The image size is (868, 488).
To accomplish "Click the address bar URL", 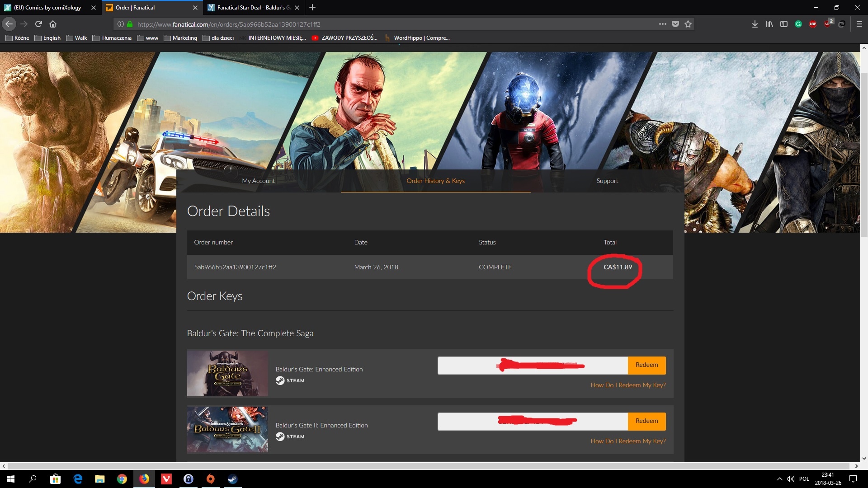I will point(228,24).
